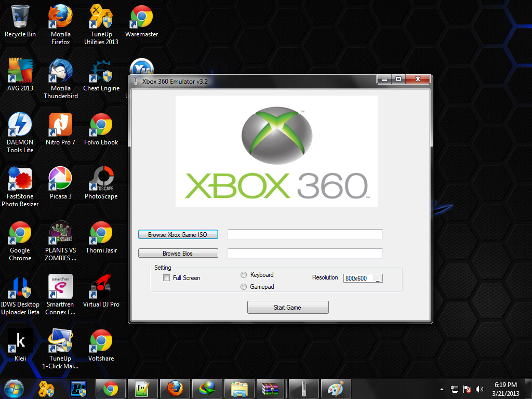Open the Cheat Engine desktop icon
This screenshot has width=532, height=399.
click(x=101, y=73)
